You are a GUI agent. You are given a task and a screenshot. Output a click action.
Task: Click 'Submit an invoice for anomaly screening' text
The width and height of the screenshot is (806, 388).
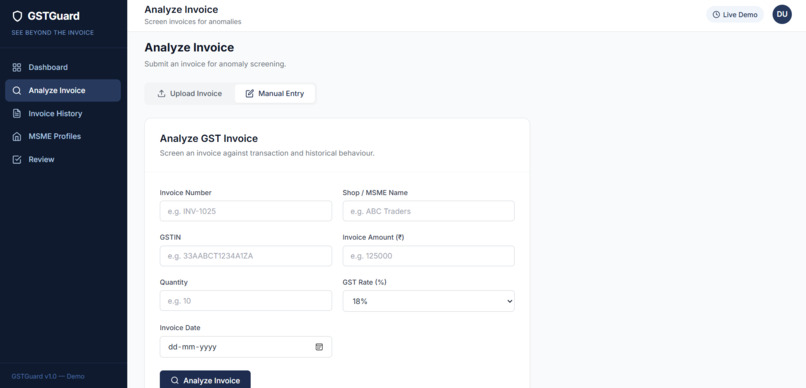(215, 64)
